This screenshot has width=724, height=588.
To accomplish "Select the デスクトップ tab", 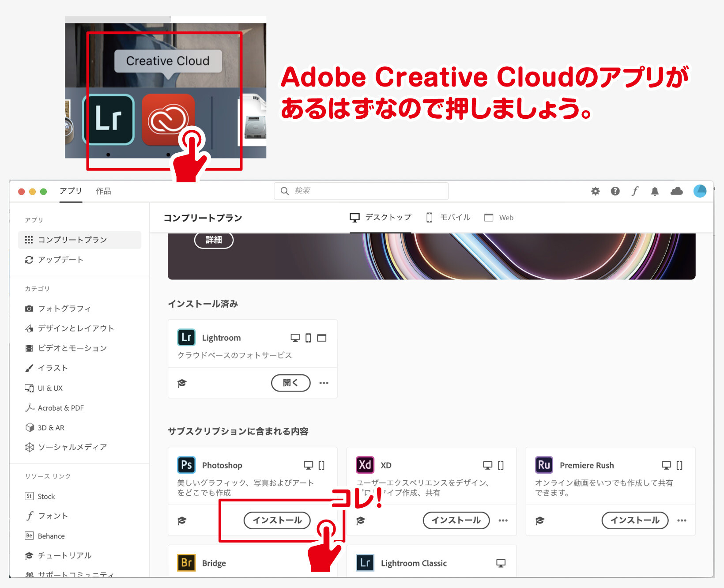I will coord(380,218).
